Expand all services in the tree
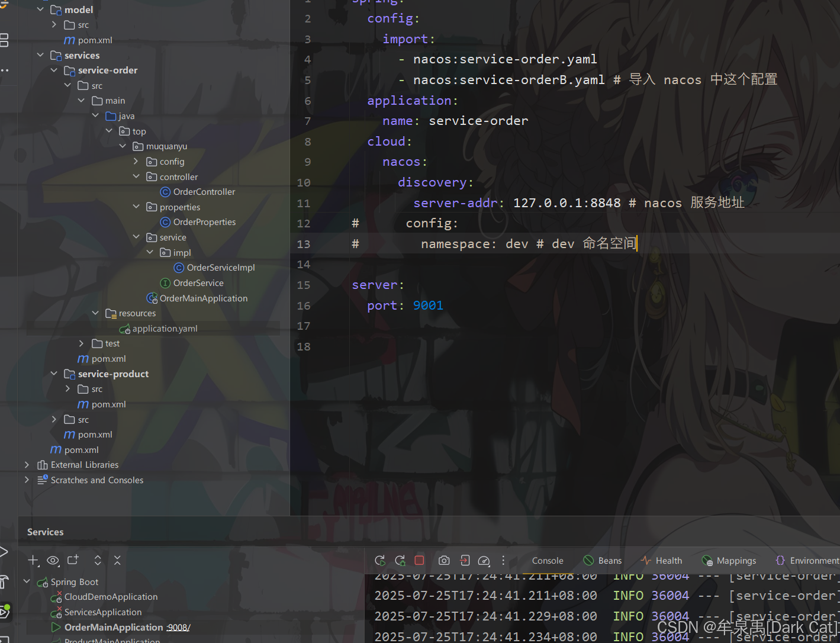Screen dimensions: 840x643 tap(98, 560)
